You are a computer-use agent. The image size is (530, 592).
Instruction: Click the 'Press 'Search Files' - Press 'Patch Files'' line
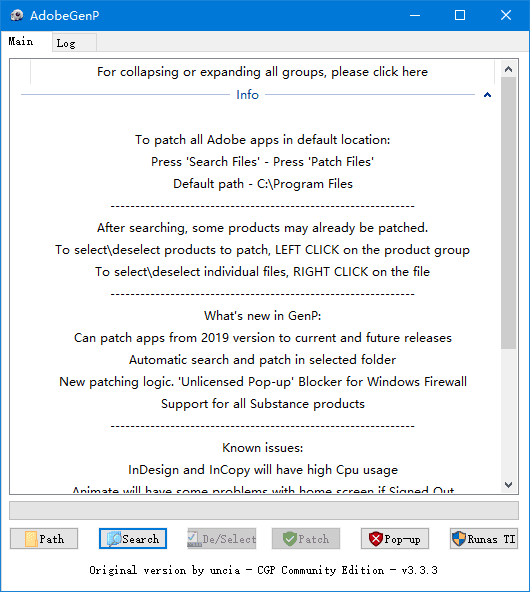pyautogui.click(x=263, y=162)
